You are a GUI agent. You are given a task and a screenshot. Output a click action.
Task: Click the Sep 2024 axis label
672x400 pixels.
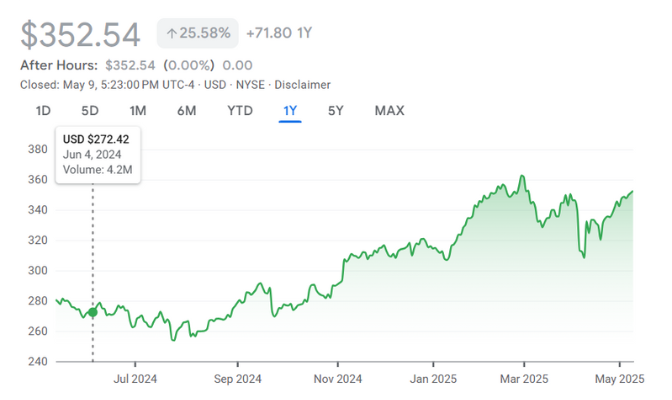point(237,379)
